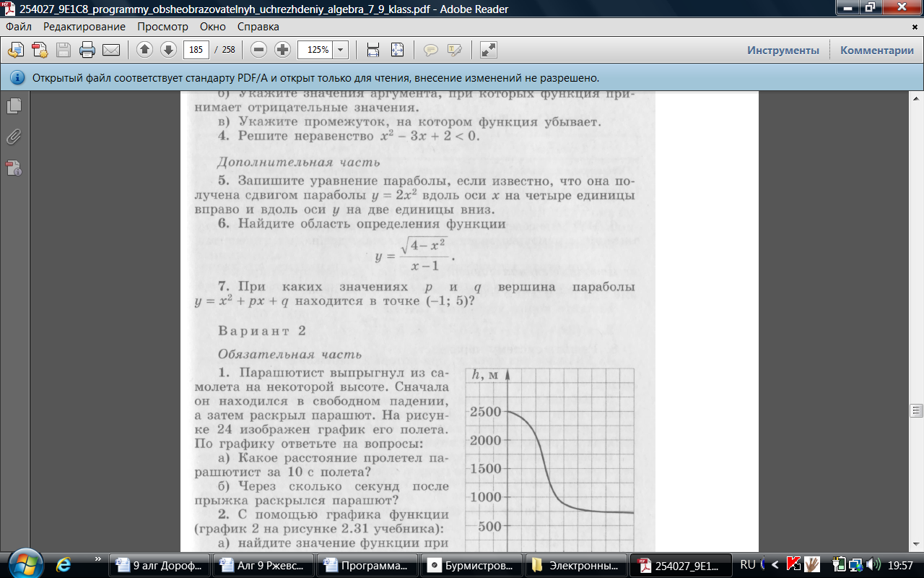
Task: Show hidden tray icons arrow
Action: 775,564
